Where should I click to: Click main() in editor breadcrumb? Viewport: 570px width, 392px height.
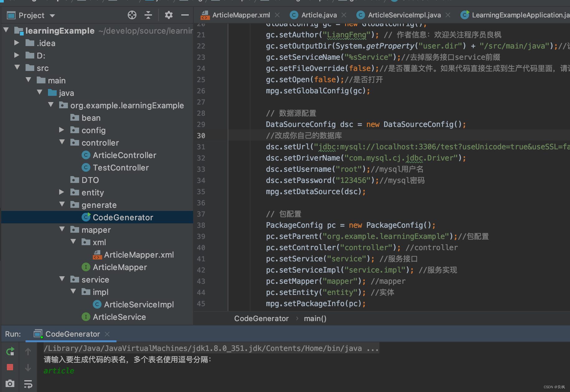pyautogui.click(x=315, y=319)
